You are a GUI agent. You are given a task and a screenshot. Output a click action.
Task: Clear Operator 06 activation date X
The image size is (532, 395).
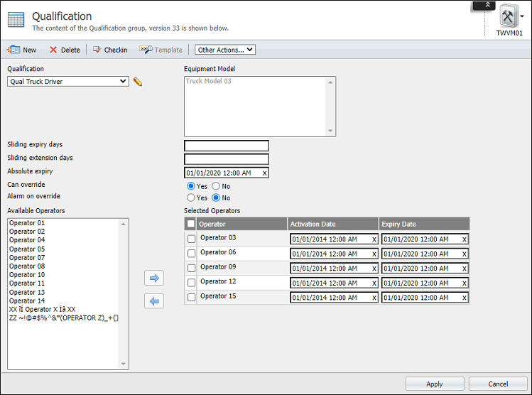(374, 254)
